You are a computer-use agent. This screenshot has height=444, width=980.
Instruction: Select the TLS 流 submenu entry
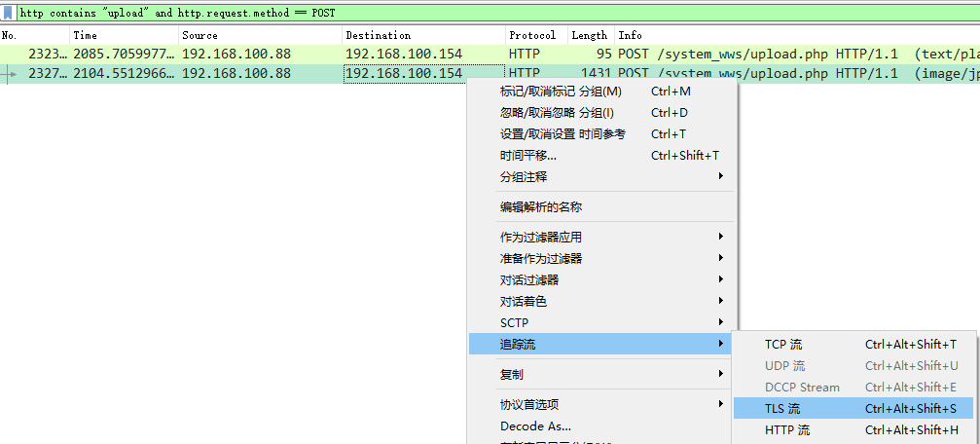782,409
